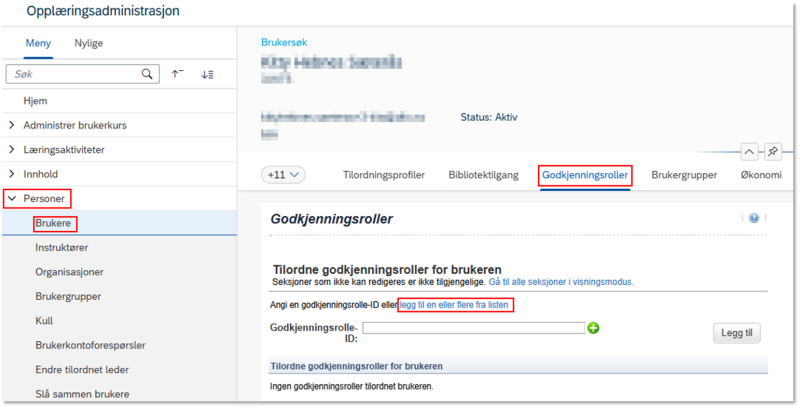The image size is (800, 408).
Task: Open the Bibliotektilgang tab
Action: pyautogui.click(x=483, y=175)
